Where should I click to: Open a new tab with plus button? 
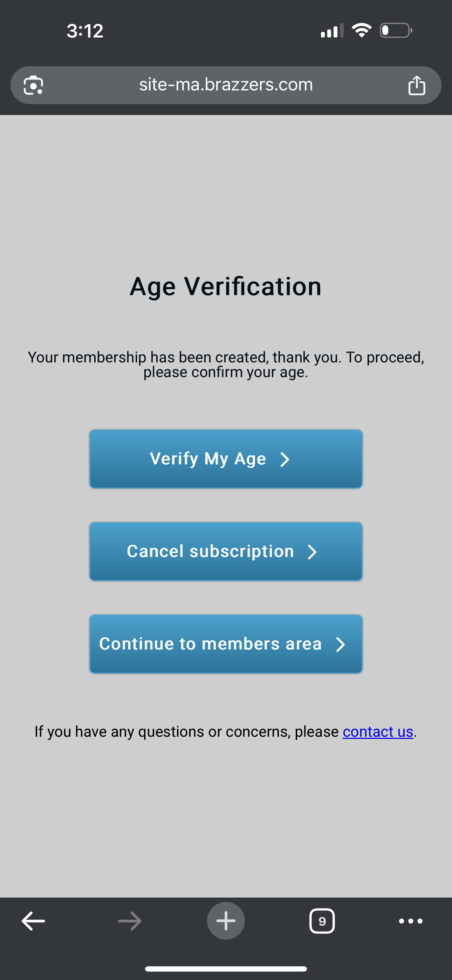(226, 921)
